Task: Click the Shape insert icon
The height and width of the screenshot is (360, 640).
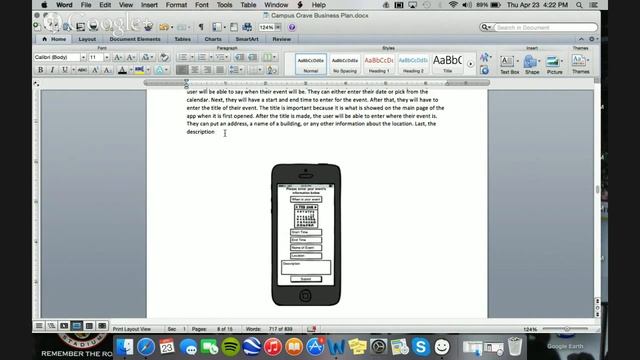Action: [530, 62]
